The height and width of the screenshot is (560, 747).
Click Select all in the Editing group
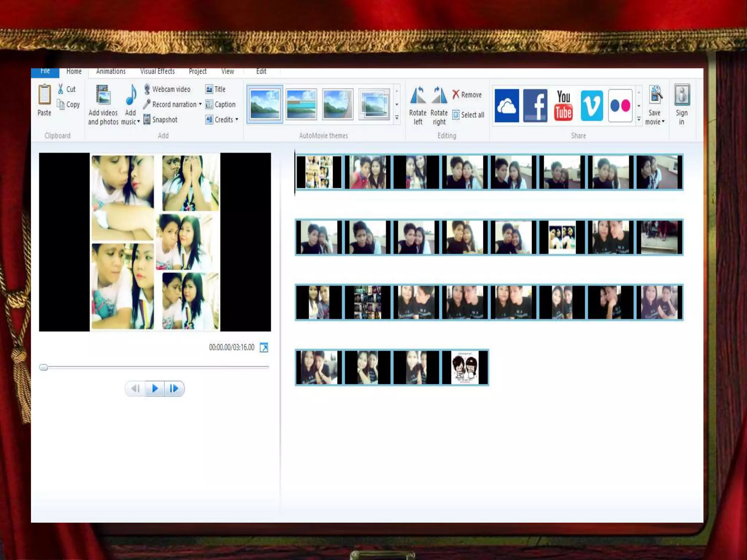tap(468, 115)
